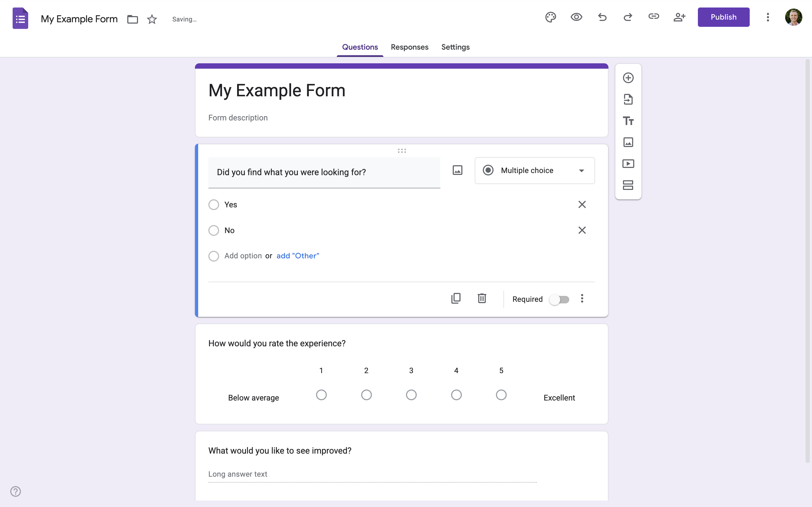812x507 pixels.
Task: Click add "Other" option link
Action: [297, 255]
